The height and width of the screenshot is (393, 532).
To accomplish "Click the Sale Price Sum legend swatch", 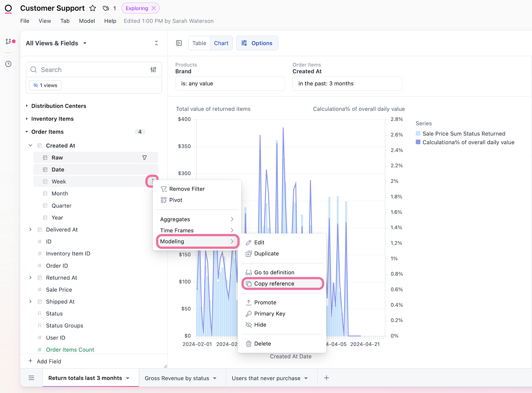I will tap(418, 133).
